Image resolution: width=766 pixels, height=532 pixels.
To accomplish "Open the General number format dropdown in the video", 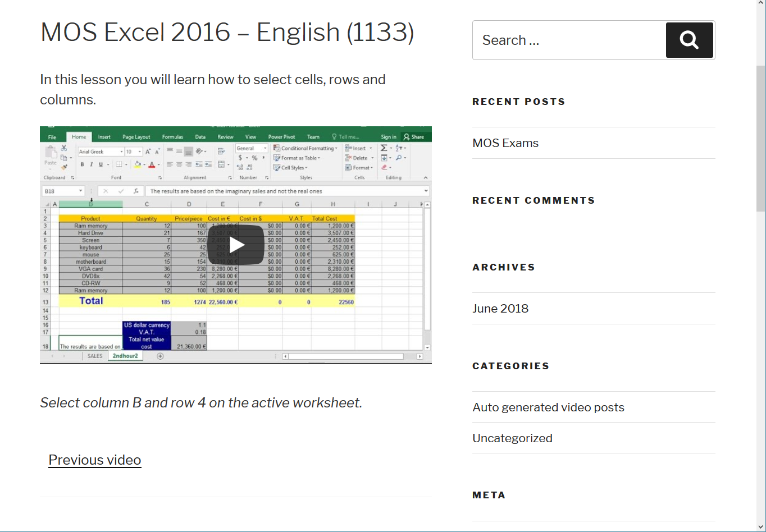I will coord(265,148).
